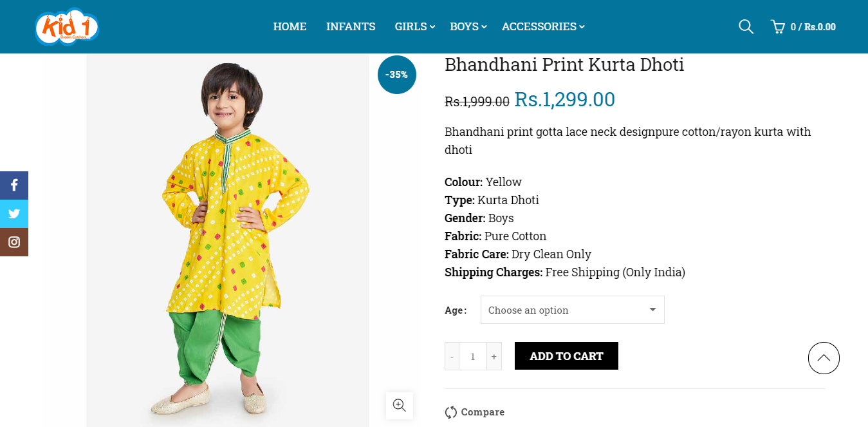This screenshot has width=868, height=427.
Task: Click the Compare arrows icon
Action: point(451,412)
